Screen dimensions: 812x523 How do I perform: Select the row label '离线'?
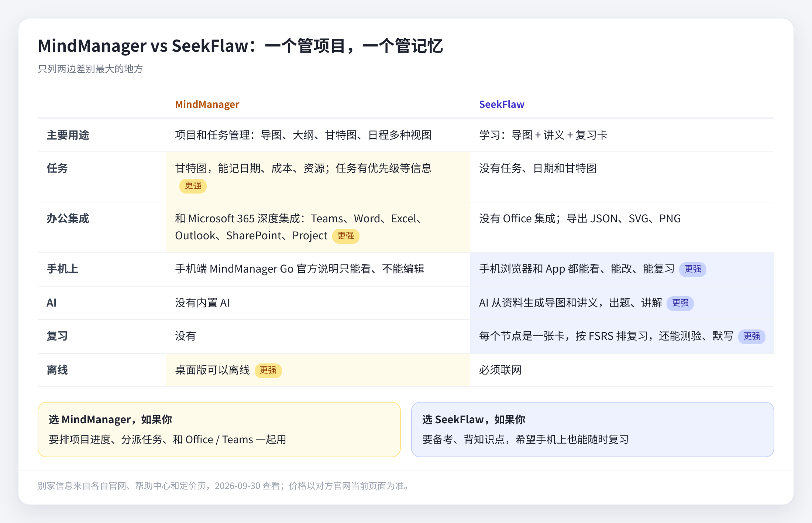click(57, 370)
